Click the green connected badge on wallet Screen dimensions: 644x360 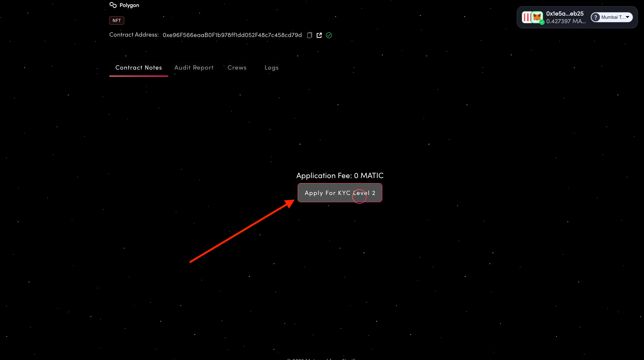pos(542,22)
